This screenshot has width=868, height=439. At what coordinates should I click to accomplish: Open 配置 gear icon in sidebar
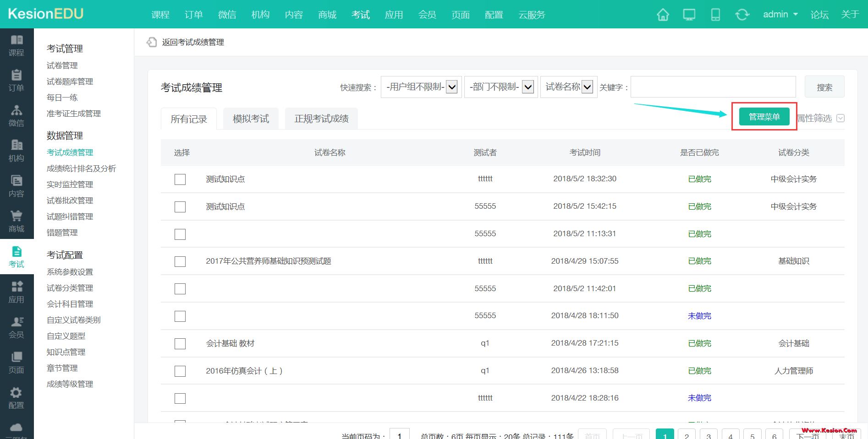click(16, 398)
